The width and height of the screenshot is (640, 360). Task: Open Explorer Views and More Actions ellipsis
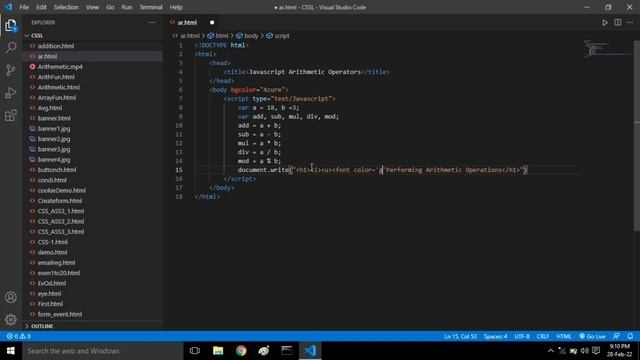coord(152,22)
